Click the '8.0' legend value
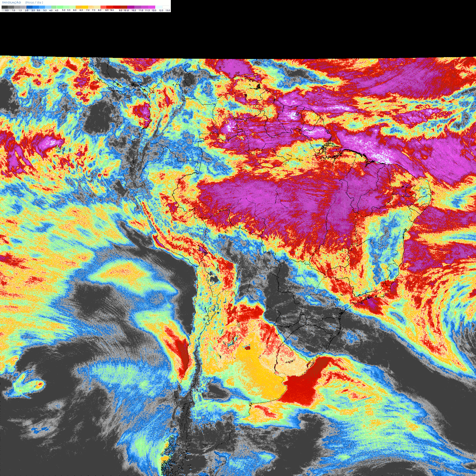The image size is (476, 476). click(100, 10)
